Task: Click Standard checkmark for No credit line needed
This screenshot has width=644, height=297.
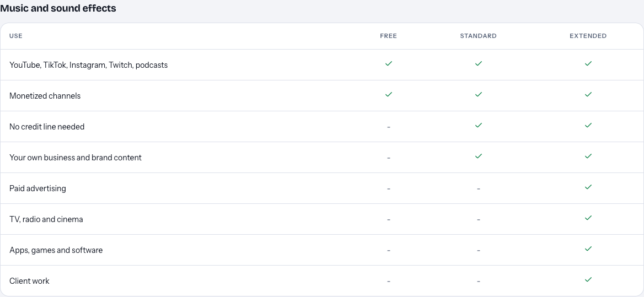Action: 478,125
